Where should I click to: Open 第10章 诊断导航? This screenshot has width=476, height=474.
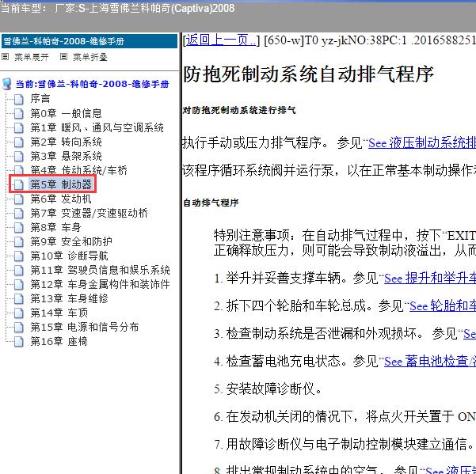[69, 256]
